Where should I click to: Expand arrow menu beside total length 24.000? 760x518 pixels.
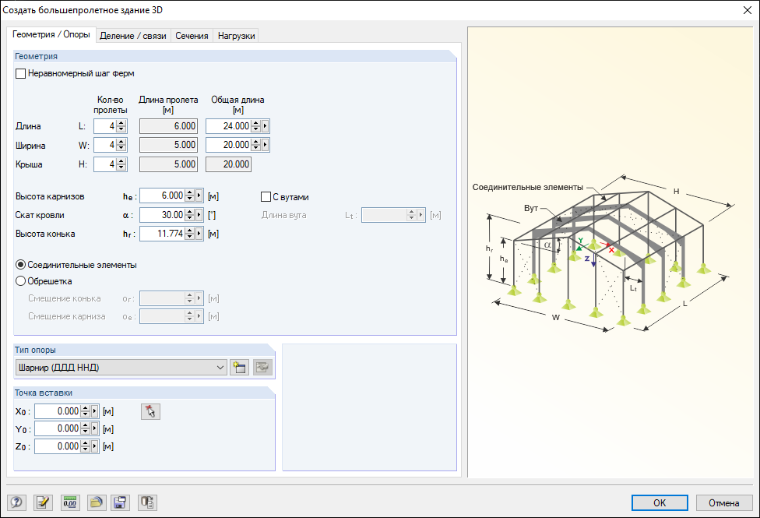point(265,126)
